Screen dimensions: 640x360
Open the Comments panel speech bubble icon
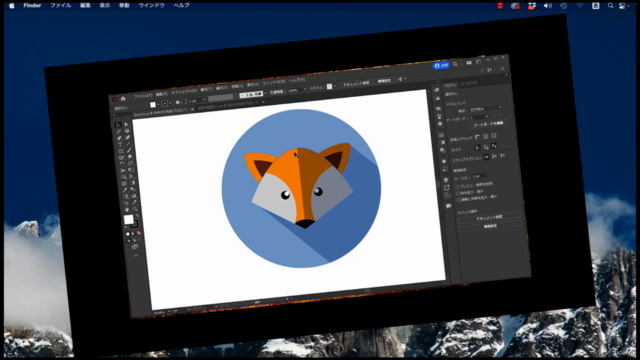[448, 206]
